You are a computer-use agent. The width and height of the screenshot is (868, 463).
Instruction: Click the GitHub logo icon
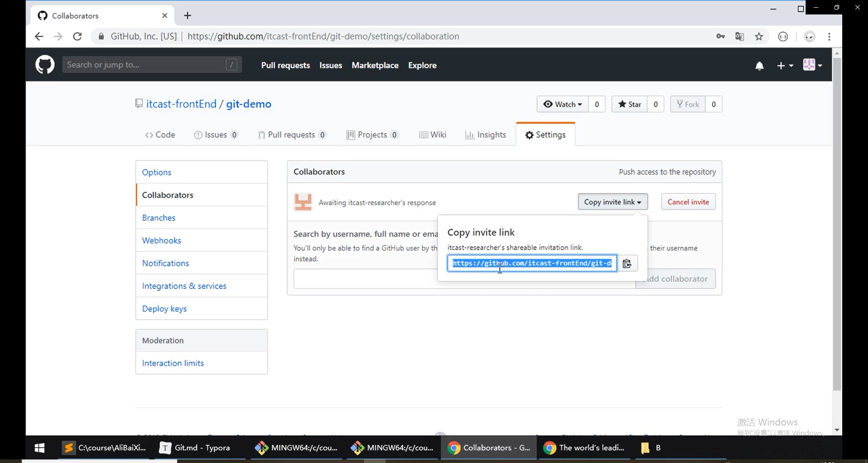tap(45, 64)
